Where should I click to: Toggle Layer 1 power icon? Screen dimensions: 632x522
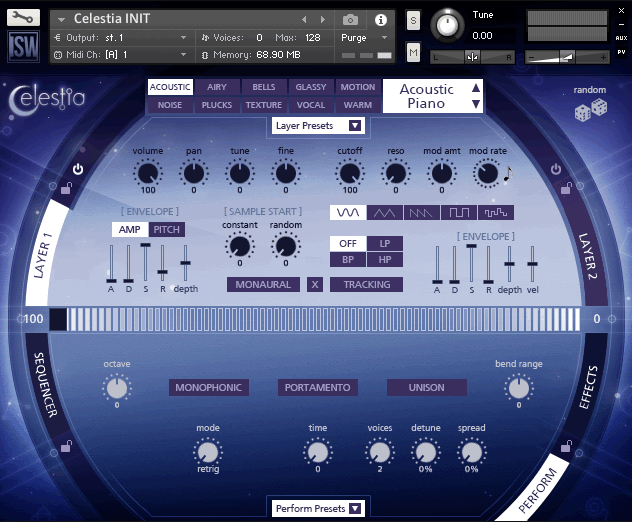(x=78, y=169)
